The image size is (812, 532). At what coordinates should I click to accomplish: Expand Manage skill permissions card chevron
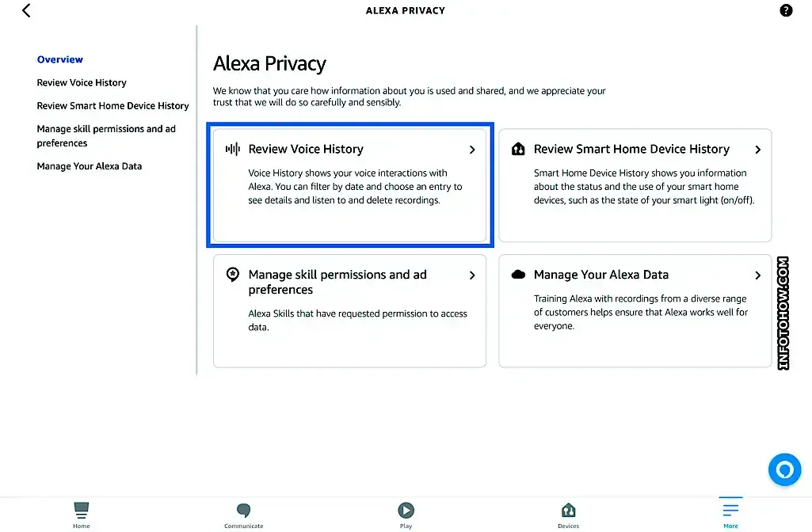point(472,275)
